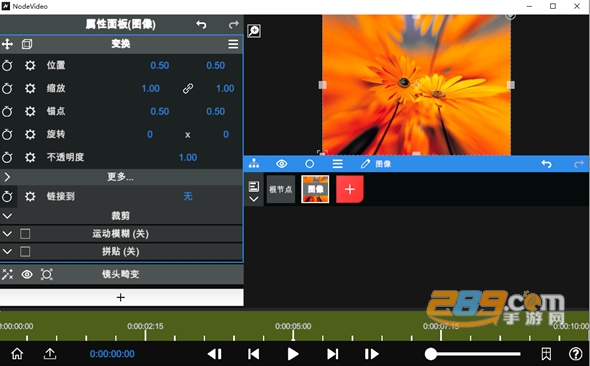Expand the 更多... section
The height and width of the screenshot is (366, 590).
[121, 177]
